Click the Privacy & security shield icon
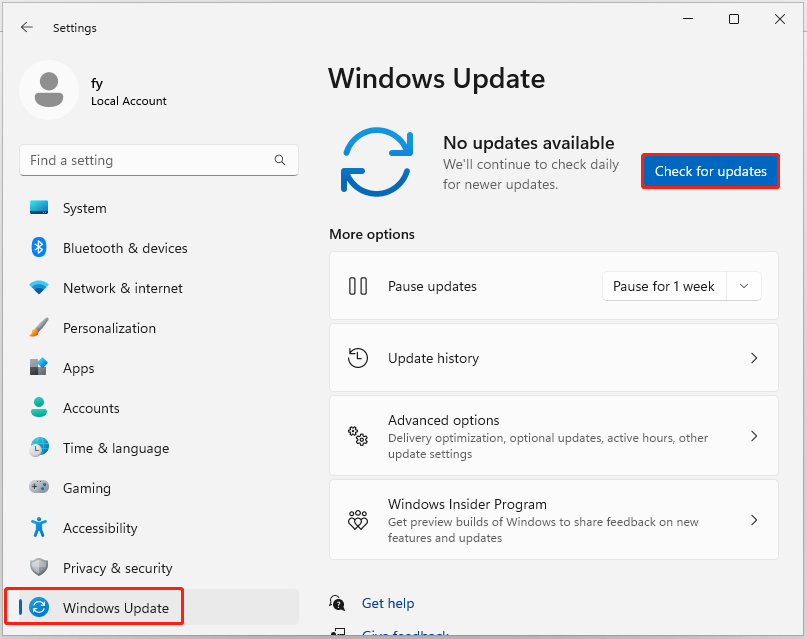Screen dimensions: 807x639 point(38,568)
